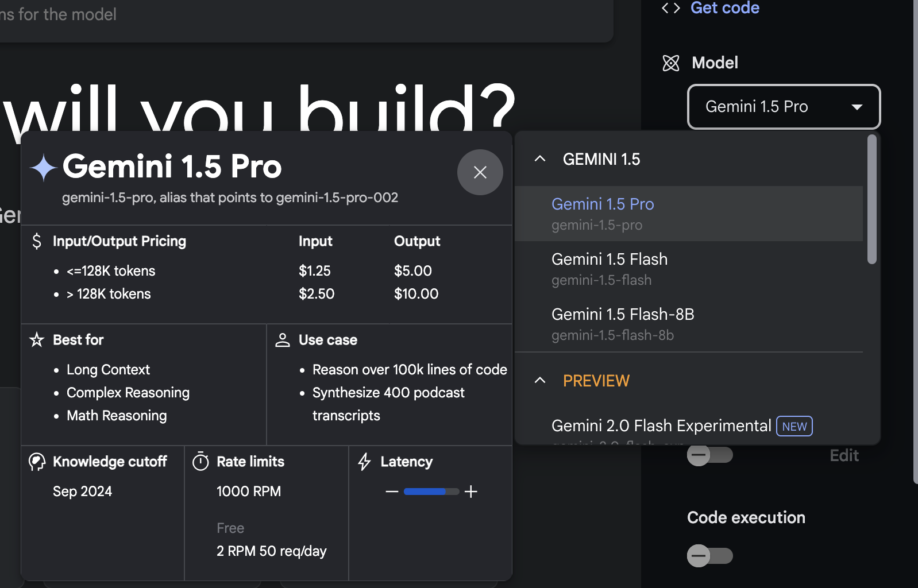The height and width of the screenshot is (588, 918).
Task: Open the Gemini 1.5 Pro model dropdown
Action: click(x=784, y=107)
